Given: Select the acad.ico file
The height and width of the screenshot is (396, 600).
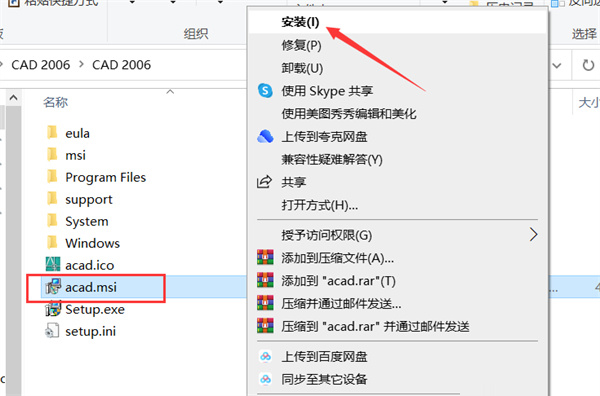Looking at the screenshot, I should [90, 265].
